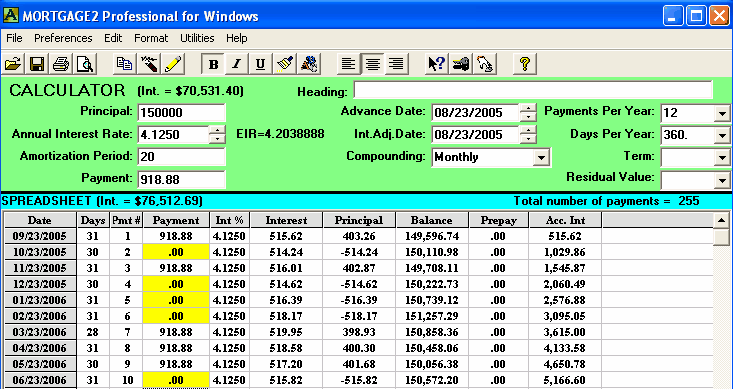733x389 pixels.
Task: Click the Copy icon in toolbar
Action: coord(124,64)
